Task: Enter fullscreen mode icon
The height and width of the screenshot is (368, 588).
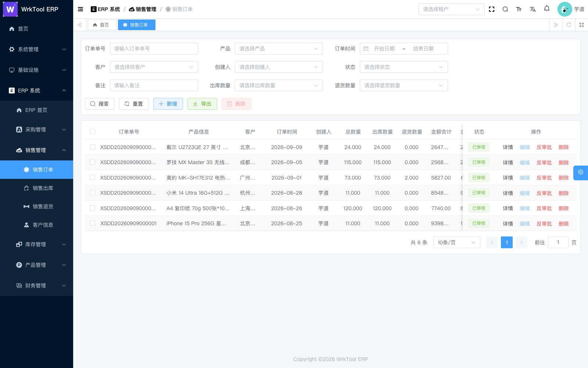Action: pos(492,9)
